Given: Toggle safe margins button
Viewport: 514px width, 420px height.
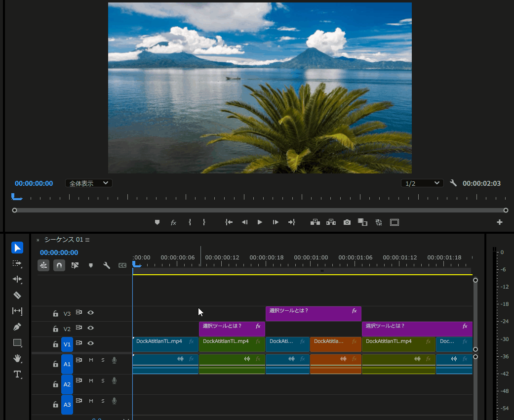Looking at the screenshot, I should [395, 222].
